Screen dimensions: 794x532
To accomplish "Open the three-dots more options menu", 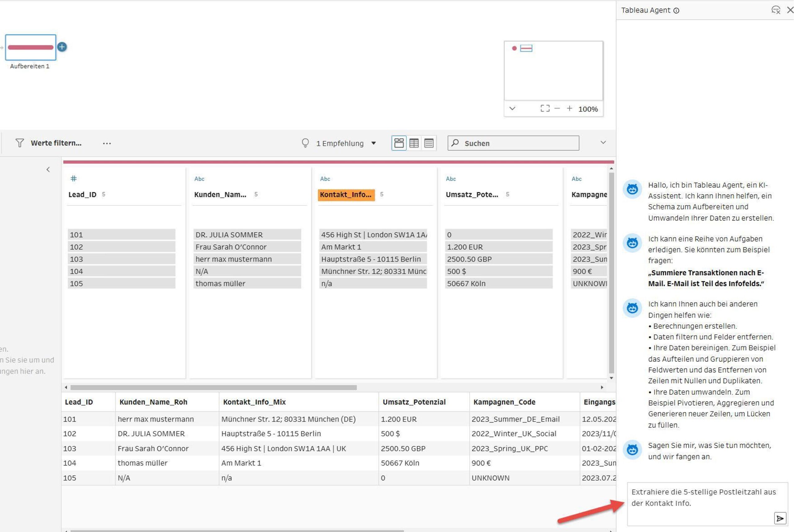I will point(107,143).
